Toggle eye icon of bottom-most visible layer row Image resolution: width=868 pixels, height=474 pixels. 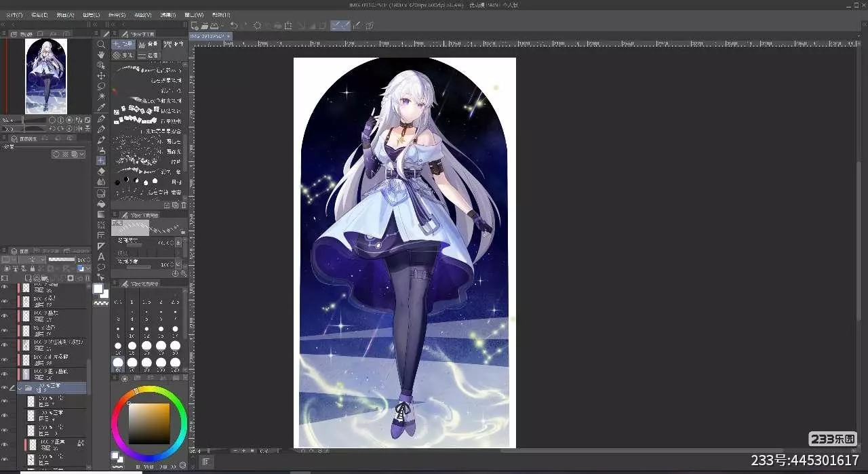tap(4, 459)
